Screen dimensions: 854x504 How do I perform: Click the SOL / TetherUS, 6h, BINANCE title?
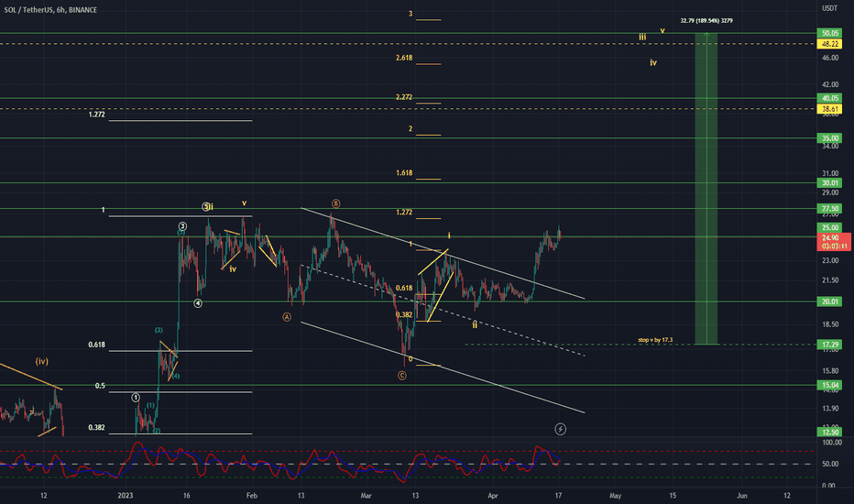[x=50, y=10]
